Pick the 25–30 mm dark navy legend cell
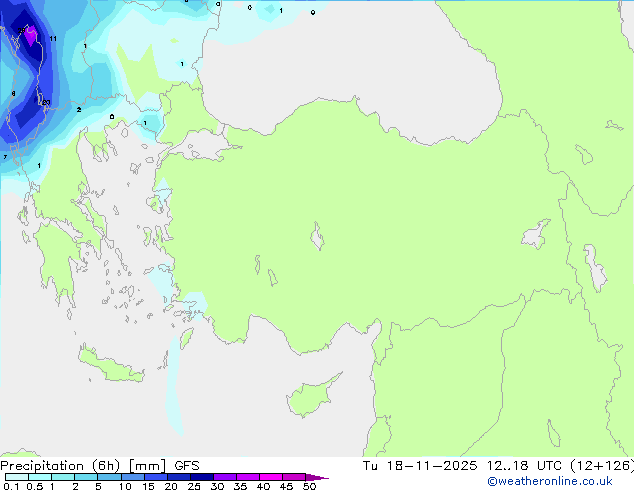Viewport: 634px width, 490px height. click(201, 477)
